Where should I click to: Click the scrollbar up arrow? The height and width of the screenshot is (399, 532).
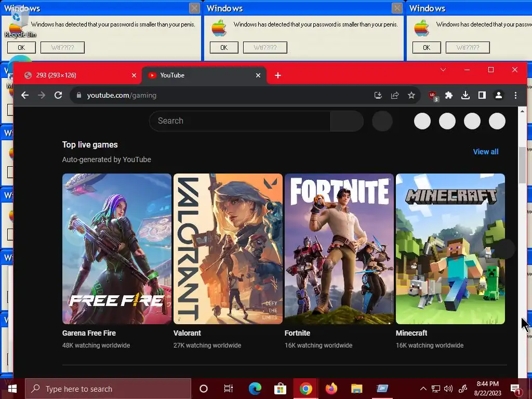(522, 111)
